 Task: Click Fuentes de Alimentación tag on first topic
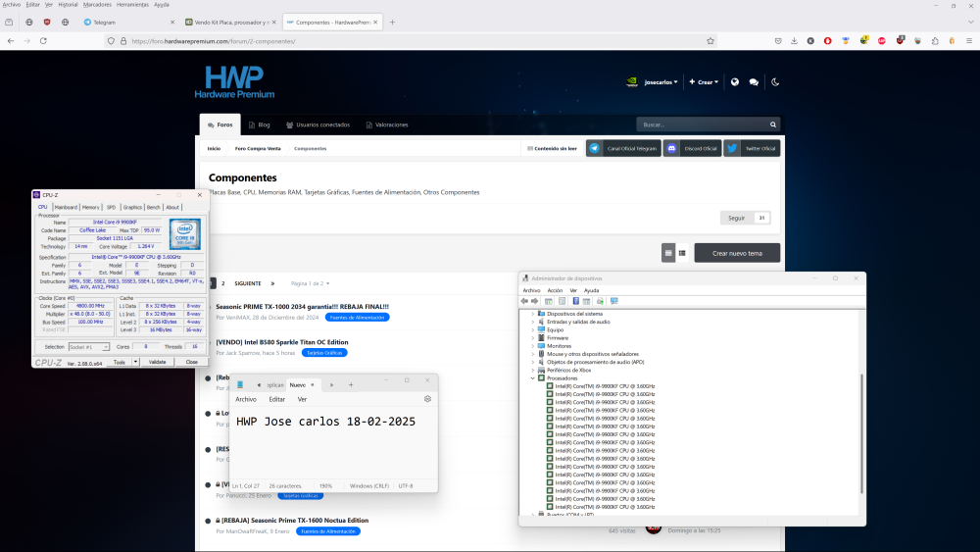point(357,317)
